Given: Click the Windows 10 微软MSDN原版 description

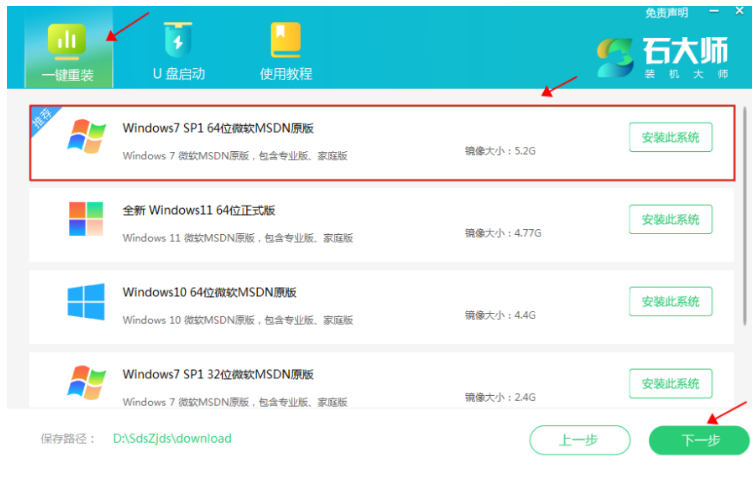Looking at the screenshot, I should [x=238, y=320].
